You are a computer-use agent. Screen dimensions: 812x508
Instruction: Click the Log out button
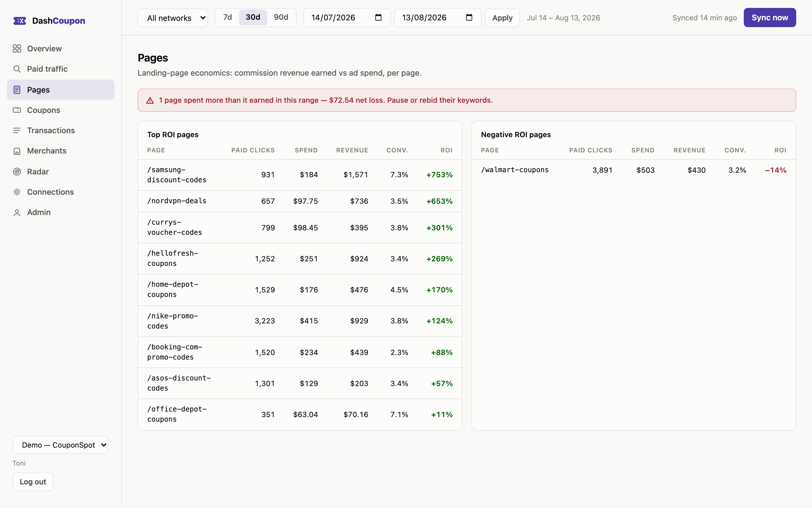point(33,482)
